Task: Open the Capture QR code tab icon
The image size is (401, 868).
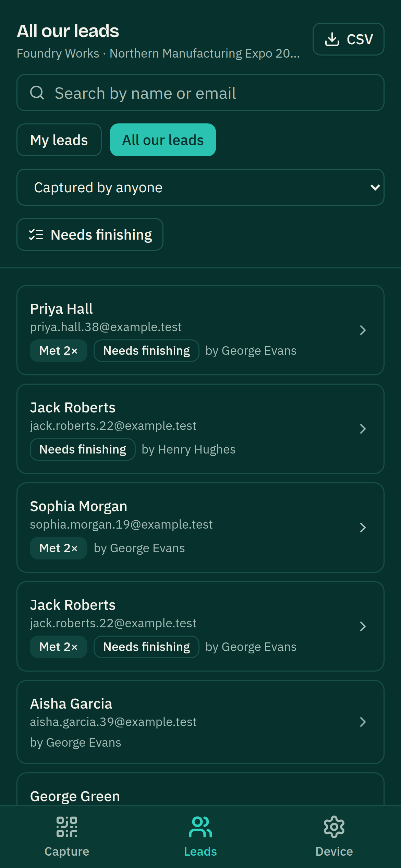Action: pyautogui.click(x=67, y=827)
